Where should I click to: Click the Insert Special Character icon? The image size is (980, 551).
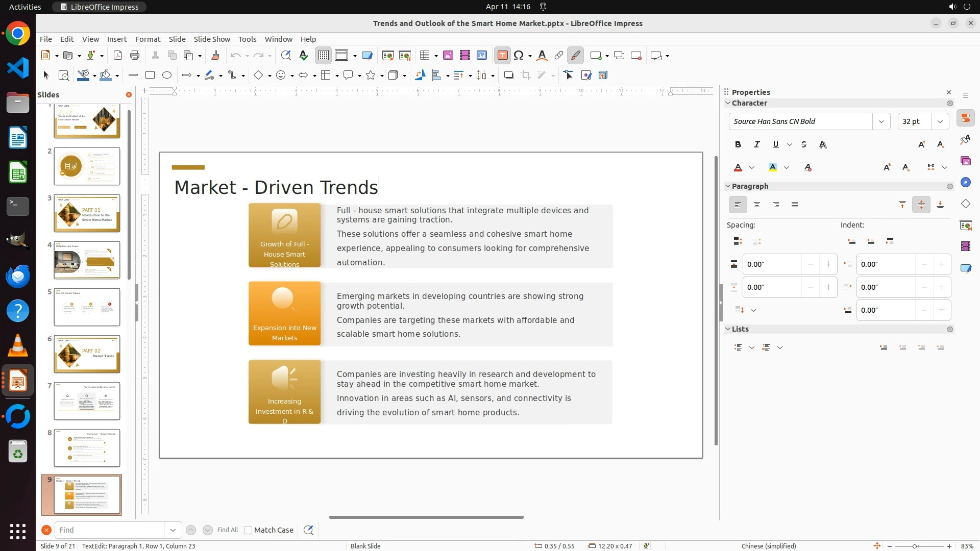519,56
